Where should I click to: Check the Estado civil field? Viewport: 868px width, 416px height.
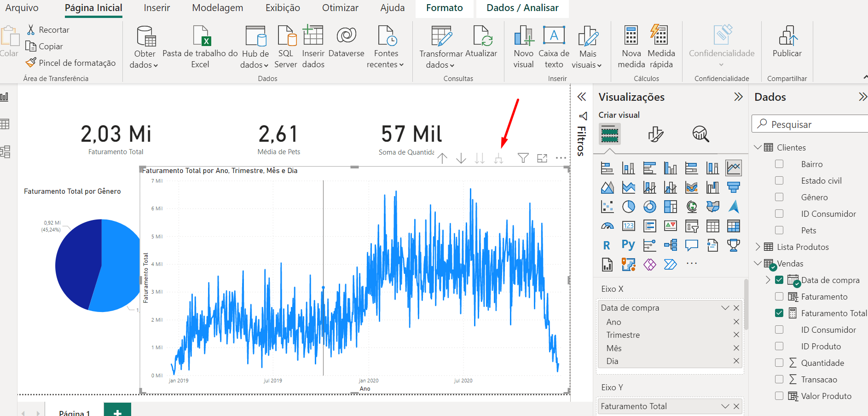779,180
